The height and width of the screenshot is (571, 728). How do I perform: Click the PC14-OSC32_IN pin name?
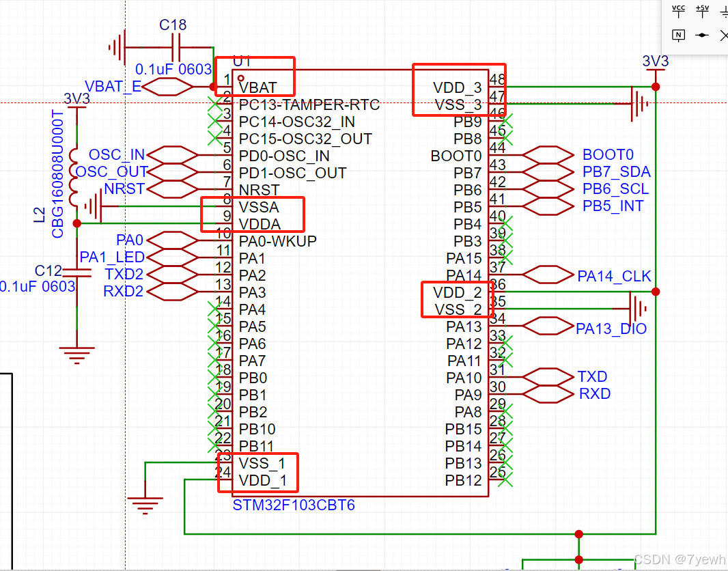coord(296,122)
